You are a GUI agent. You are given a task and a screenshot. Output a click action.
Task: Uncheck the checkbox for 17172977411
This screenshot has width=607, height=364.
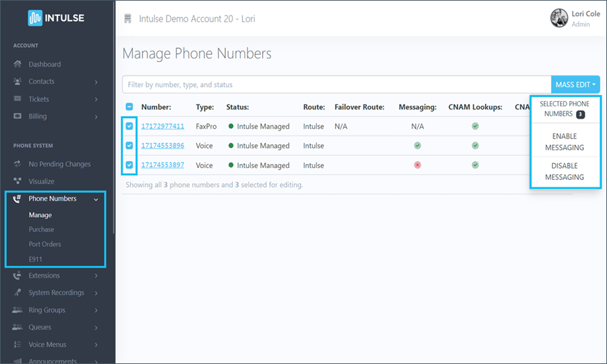coord(129,126)
